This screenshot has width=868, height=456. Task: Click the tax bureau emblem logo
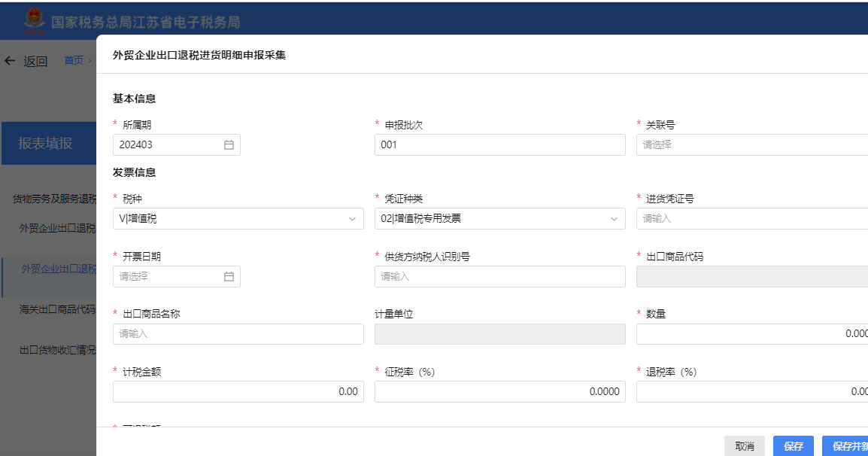[x=33, y=22]
